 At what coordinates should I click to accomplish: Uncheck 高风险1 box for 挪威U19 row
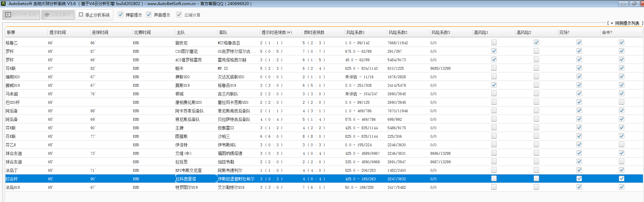[494, 85]
